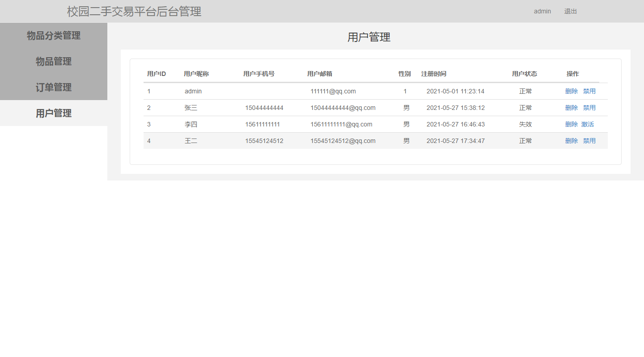Click the 用户ID column header

(157, 74)
